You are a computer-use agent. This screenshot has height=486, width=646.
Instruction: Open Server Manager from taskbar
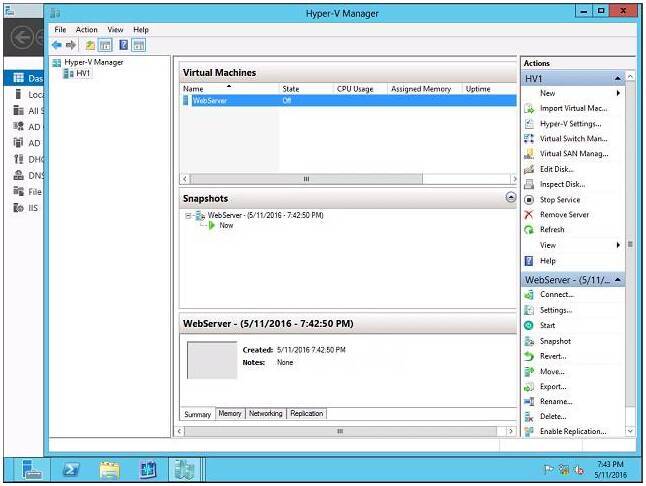coord(32,470)
